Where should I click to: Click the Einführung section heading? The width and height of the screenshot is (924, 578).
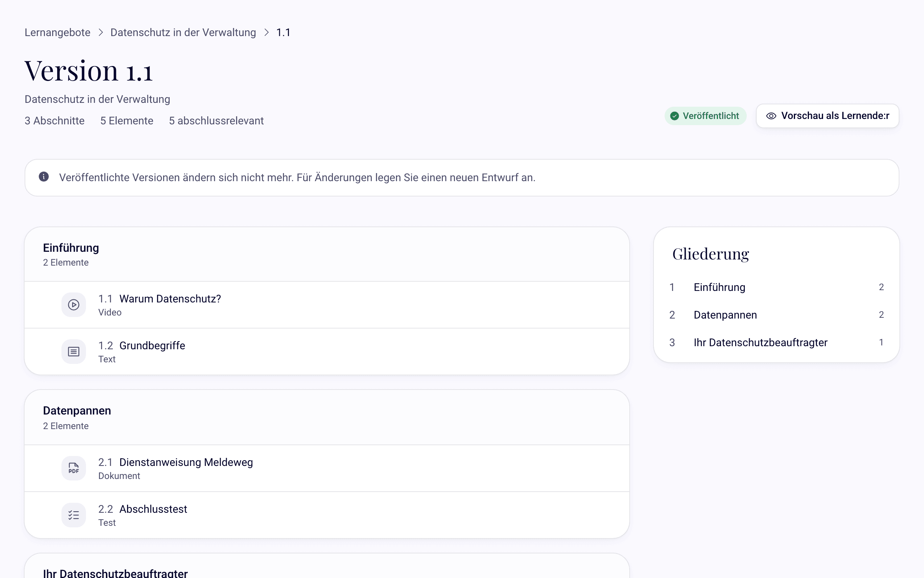pyautogui.click(x=71, y=248)
